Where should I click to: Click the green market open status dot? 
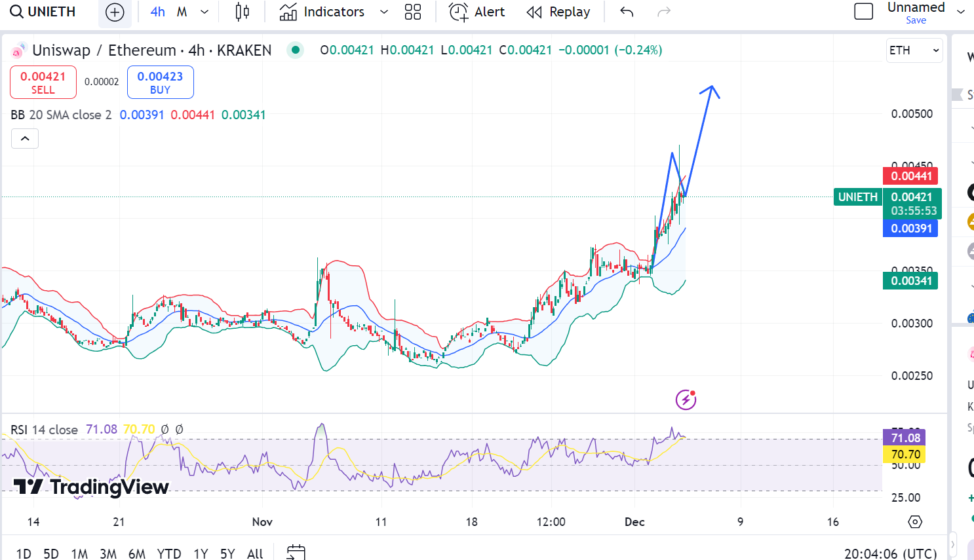[296, 50]
